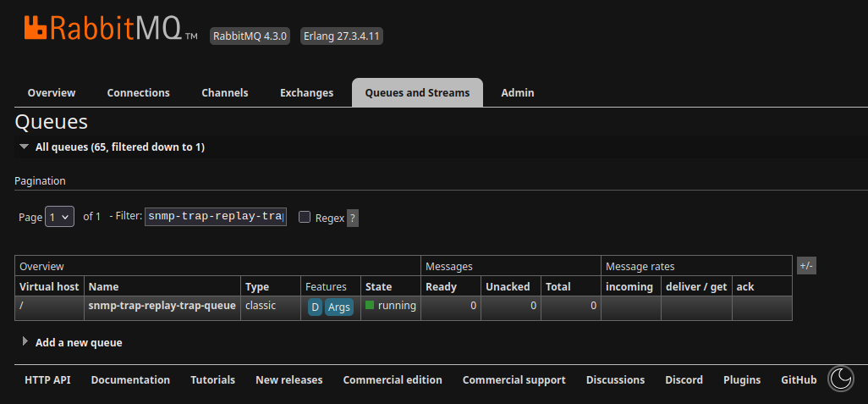
Task: Click into the Filter text field
Action: tap(216, 217)
